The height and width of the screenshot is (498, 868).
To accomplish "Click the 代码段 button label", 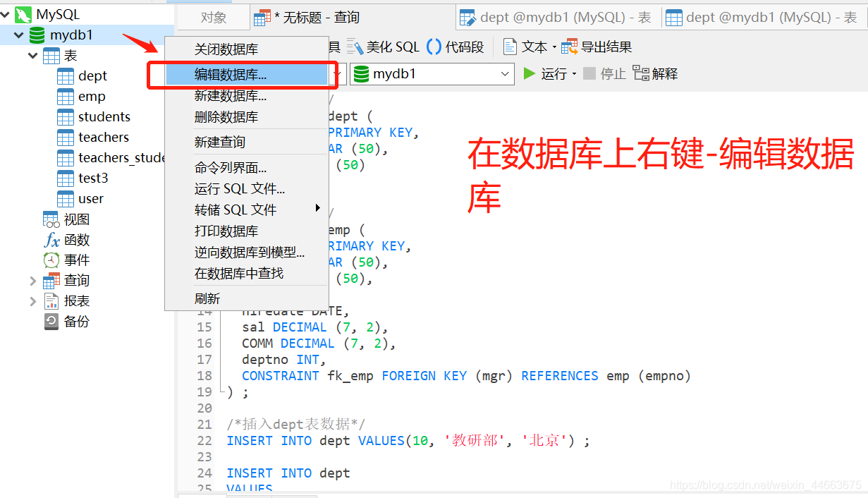I will (x=465, y=47).
